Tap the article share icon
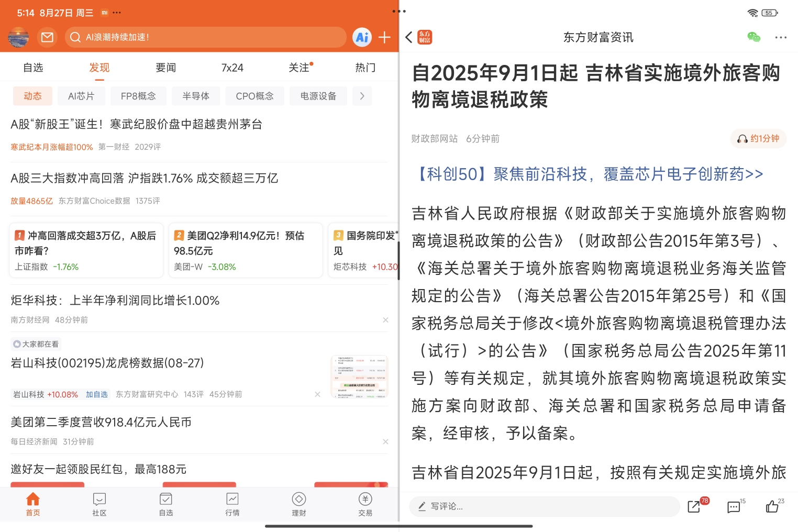This screenshot has width=798, height=532. pos(694,506)
